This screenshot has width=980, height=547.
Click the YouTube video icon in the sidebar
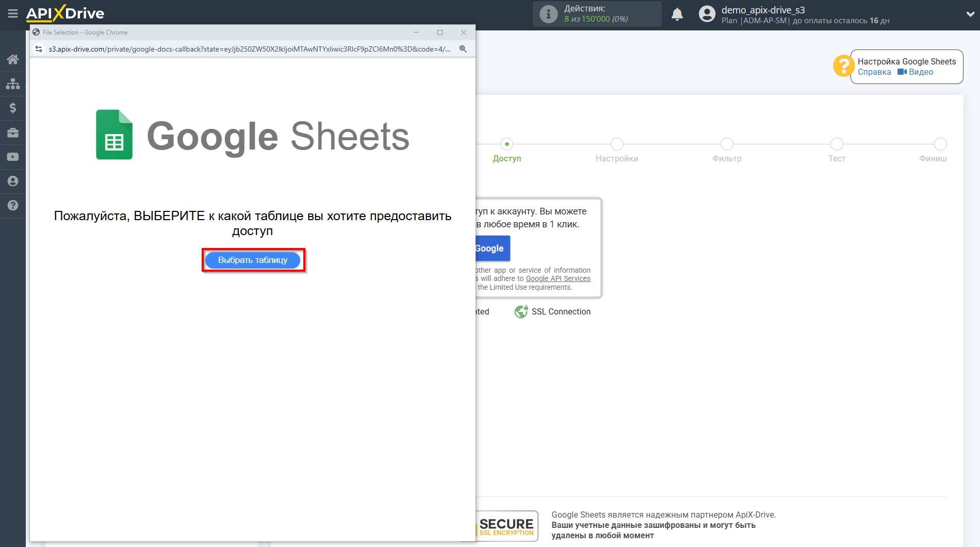[13, 157]
